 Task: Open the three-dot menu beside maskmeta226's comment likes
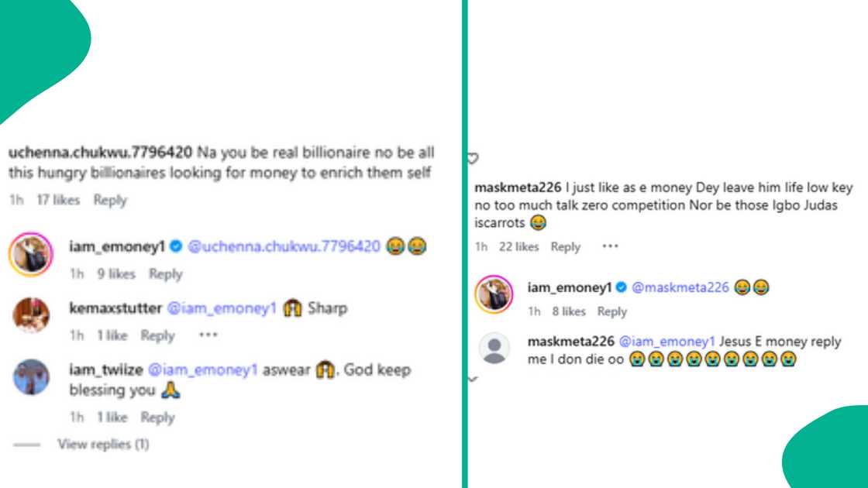pos(610,246)
